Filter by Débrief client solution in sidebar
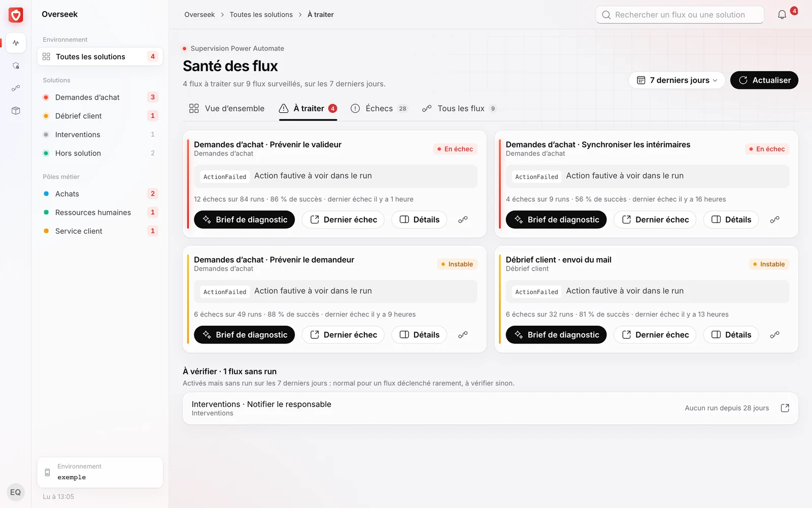This screenshot has height=508, width=812. (x=100, y=116)
